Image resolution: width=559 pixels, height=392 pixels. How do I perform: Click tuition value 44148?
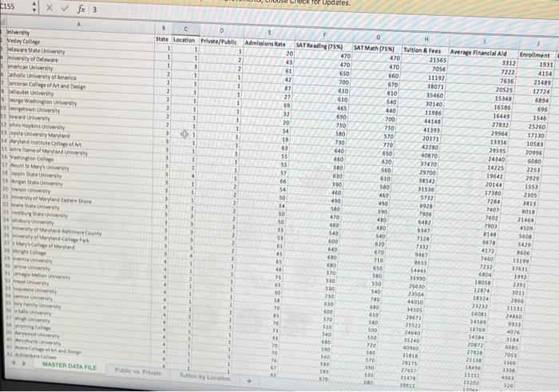432,121
